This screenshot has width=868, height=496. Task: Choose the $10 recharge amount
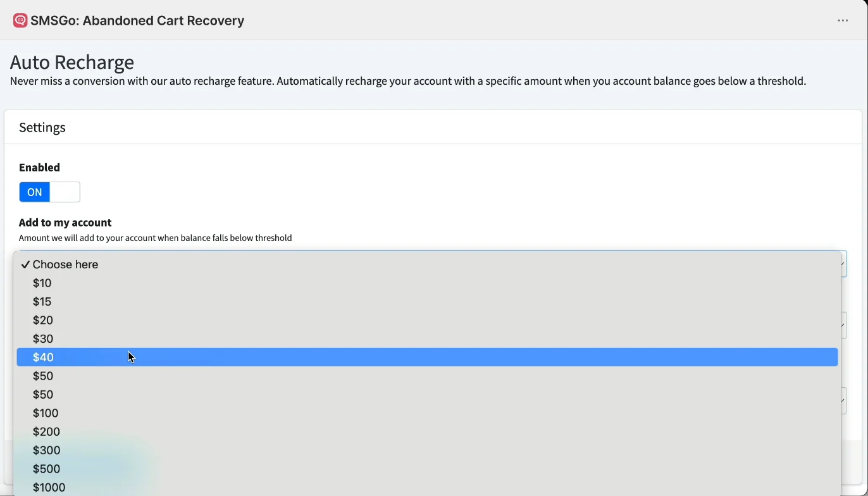tap(428, 283)
